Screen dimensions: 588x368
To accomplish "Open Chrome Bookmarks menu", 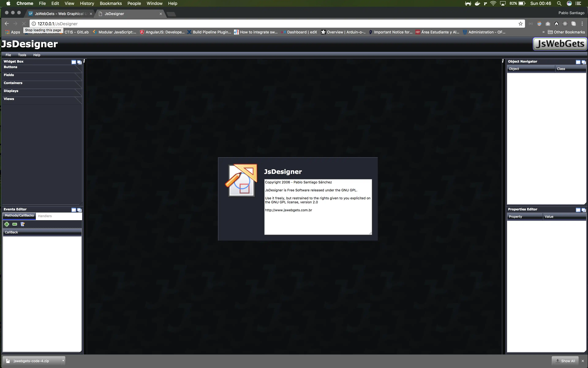I will click(111, 3).
